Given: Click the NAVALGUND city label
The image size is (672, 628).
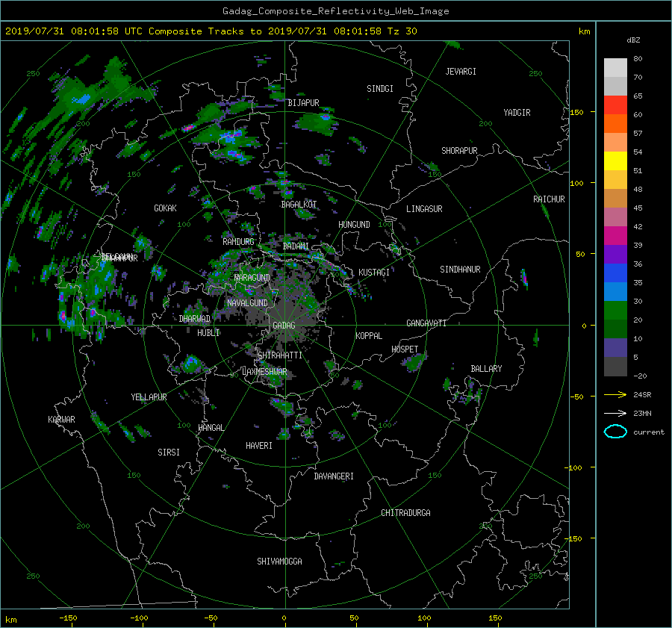Looking at the screenshot, I should pos(247,303).
